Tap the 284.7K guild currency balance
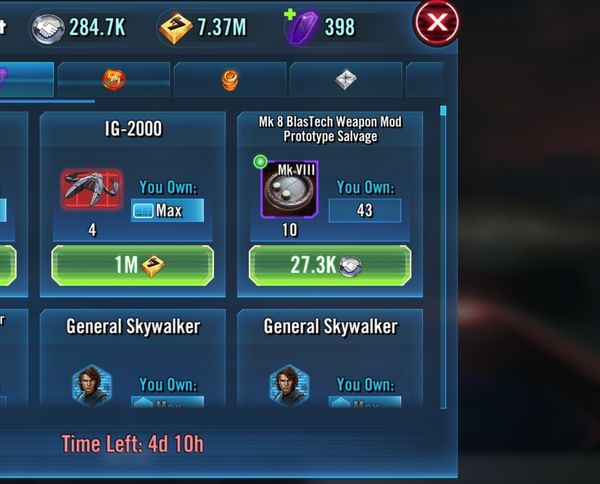Image resolution: width=600 pixels, height=484 pixels. (x=97, y=28)
